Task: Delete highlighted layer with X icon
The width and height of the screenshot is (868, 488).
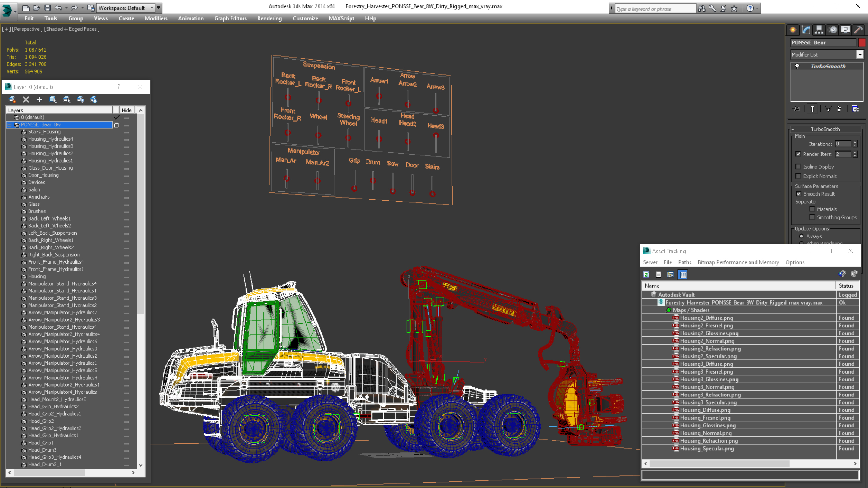Action: click(x=26, y=99)
